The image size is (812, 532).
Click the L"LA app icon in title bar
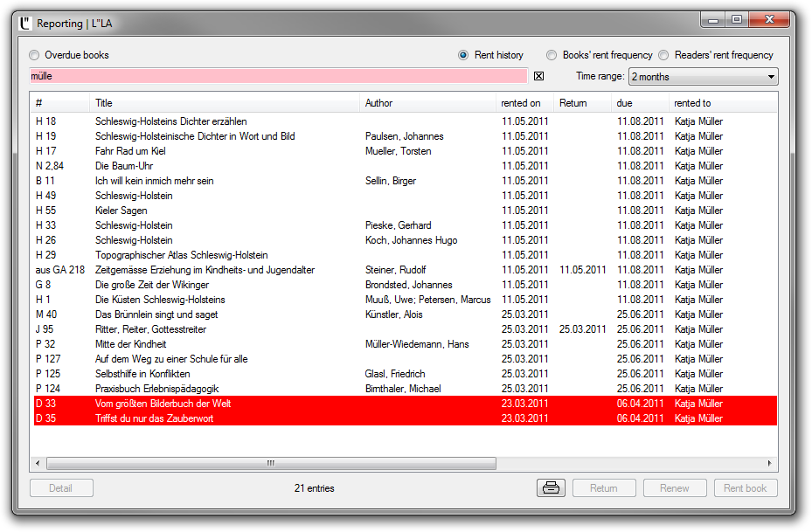[26, 21]
